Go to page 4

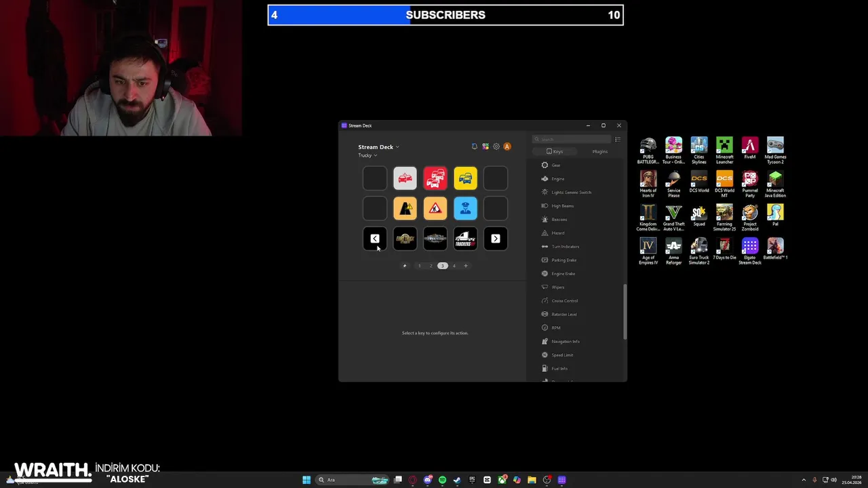[x=454, y=266]
